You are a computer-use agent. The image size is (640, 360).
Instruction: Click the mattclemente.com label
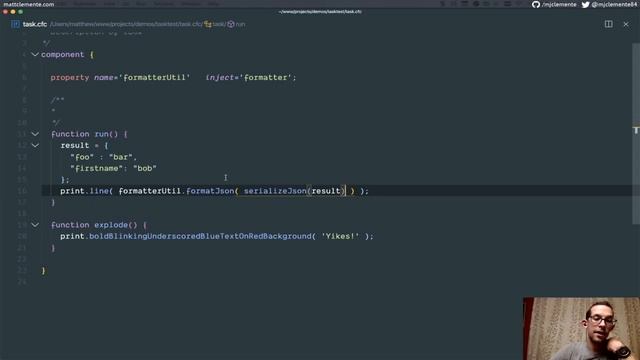click(x=29, y=4)
